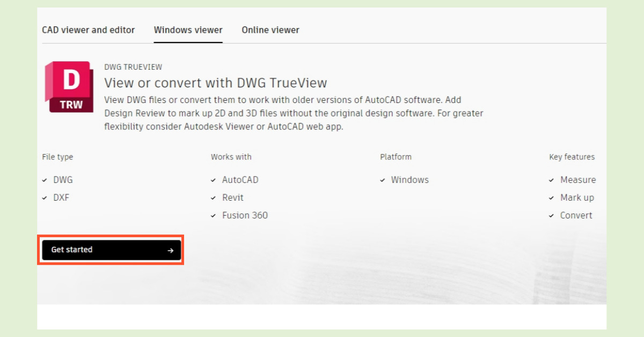This screenshot has width=644, height=337.
Task: Select the DWG file type entry
Action: click(63, 180)
